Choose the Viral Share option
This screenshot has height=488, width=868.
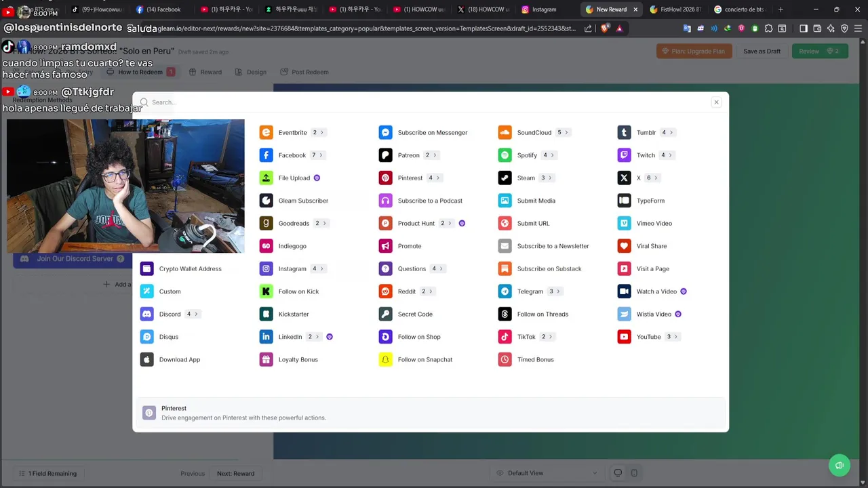point(642,246)
